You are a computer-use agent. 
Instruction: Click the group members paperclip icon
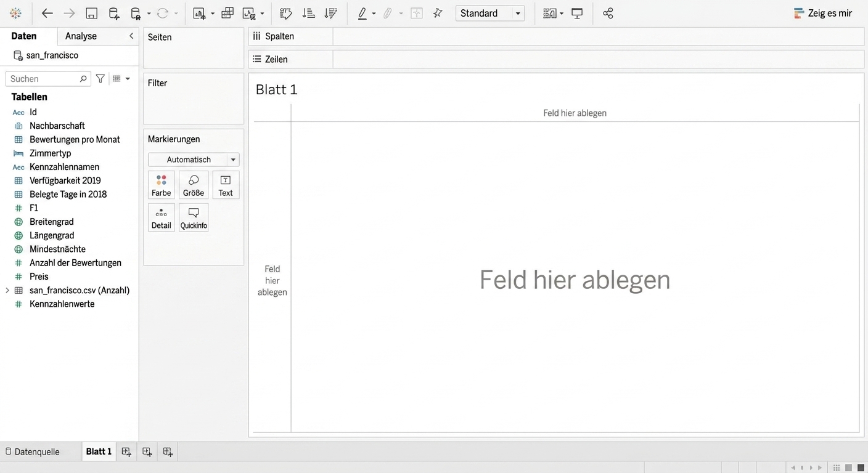click(388, 13)
